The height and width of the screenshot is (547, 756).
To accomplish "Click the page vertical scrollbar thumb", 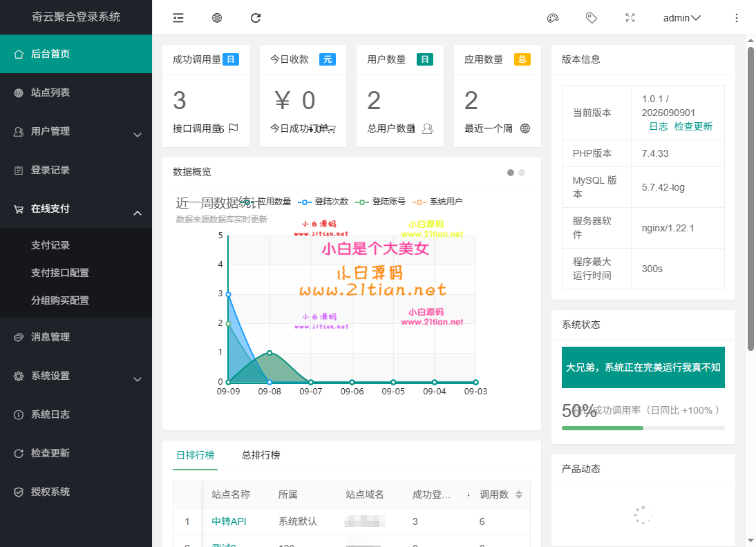I will (750, 198).
